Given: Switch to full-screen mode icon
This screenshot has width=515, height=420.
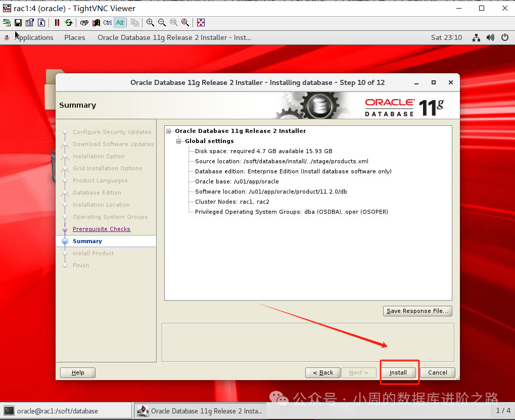Looking at the screenshot, I should coord(201,23).
